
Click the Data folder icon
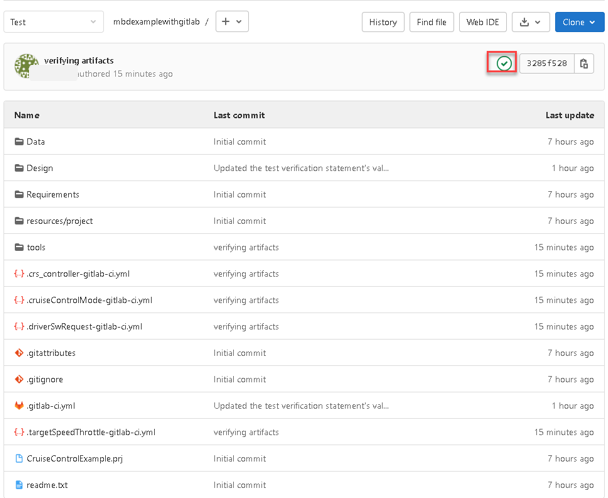pos(19,142)
